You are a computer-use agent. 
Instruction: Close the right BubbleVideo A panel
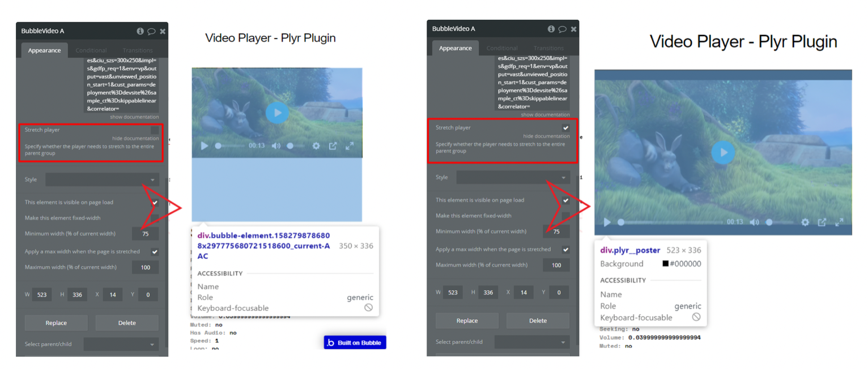coord(573,29)
